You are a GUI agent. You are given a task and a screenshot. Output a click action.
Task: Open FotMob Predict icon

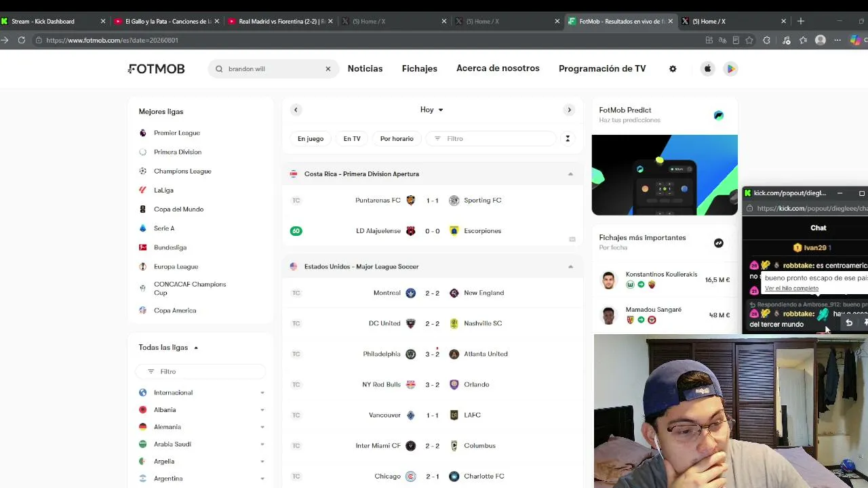719,115
